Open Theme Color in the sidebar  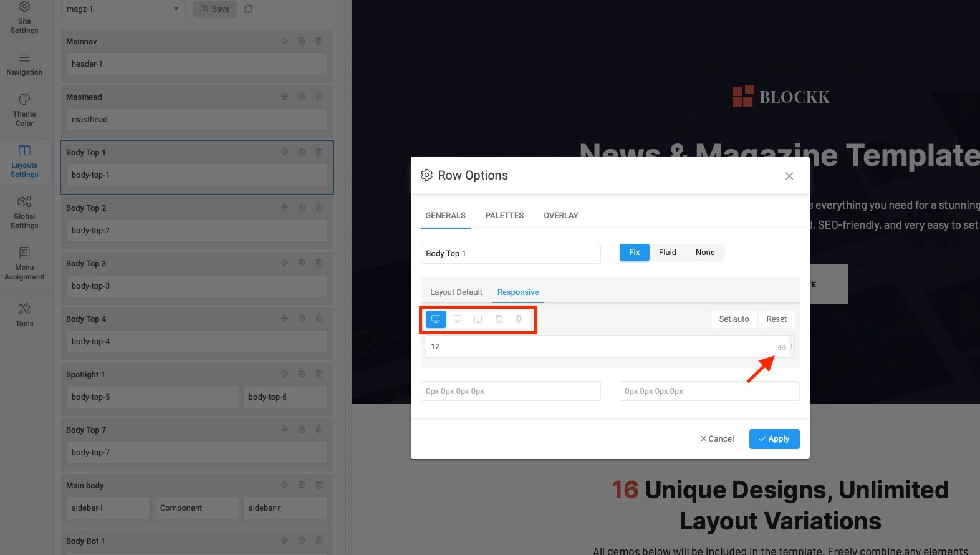[24, 110]
